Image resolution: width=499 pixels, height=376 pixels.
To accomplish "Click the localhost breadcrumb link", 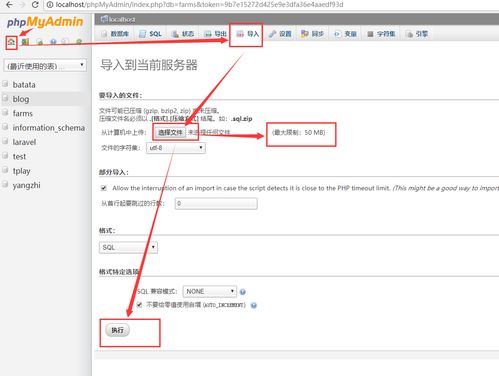I will click(122, 19).
